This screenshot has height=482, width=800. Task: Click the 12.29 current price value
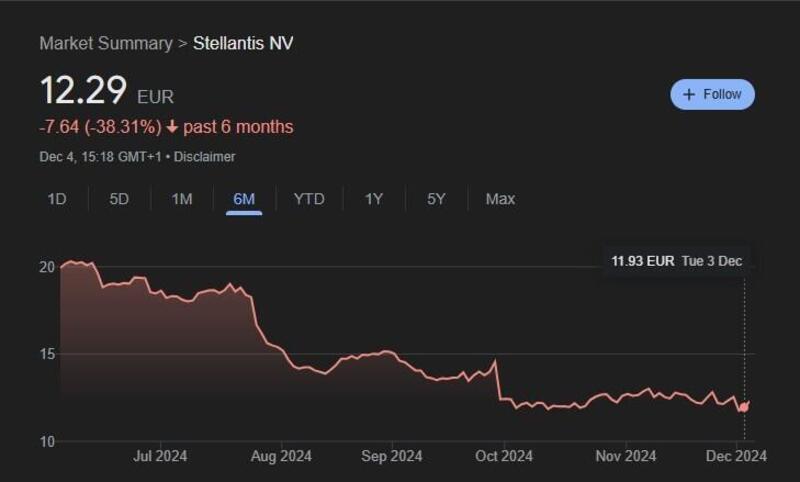point(83,90)
